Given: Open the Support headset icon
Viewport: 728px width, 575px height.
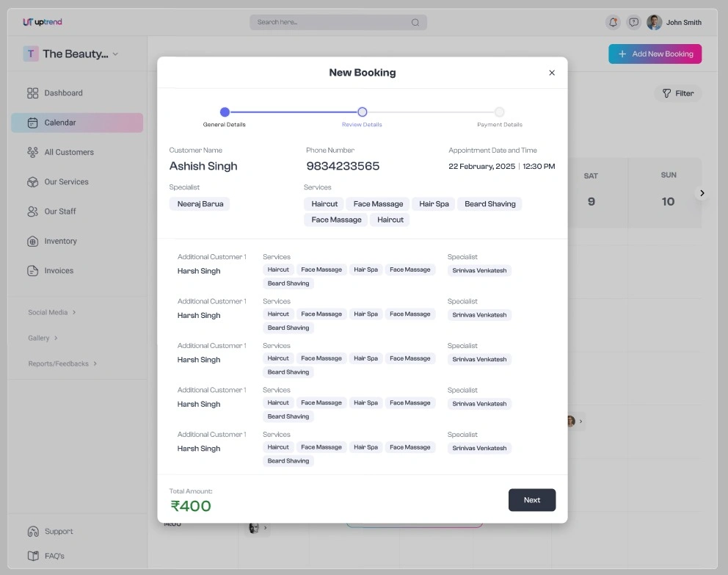Looking at the screenshot, I should pyautogui.click(x=32, y=531).
